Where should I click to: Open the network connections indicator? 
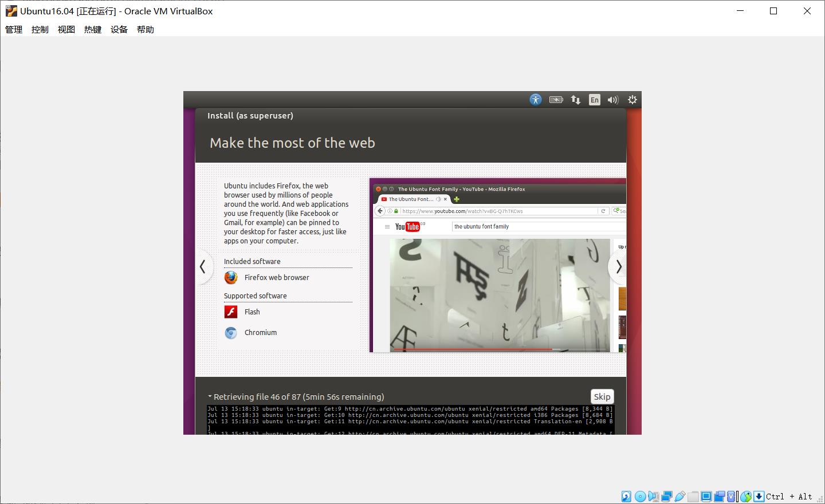[576, 100]
